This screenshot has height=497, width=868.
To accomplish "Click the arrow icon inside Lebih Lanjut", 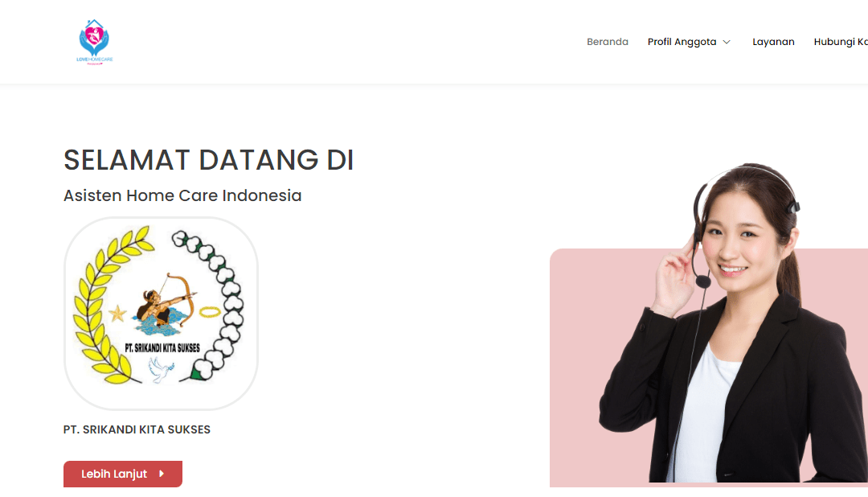I will click(x=162, y=474).
